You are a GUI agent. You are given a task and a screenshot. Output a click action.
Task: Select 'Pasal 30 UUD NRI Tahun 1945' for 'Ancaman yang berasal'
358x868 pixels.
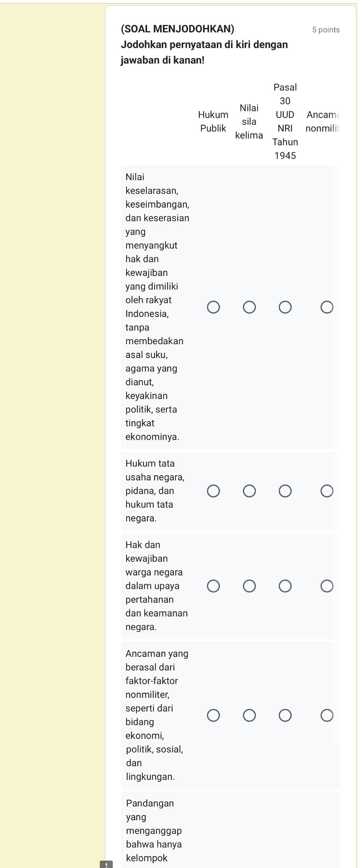click(x=285, y=715)
